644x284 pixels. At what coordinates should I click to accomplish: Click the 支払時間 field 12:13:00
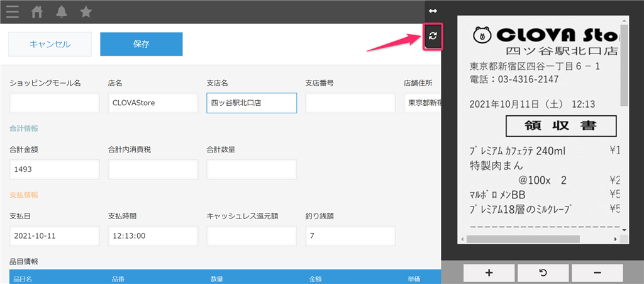(x=153, y=236)
